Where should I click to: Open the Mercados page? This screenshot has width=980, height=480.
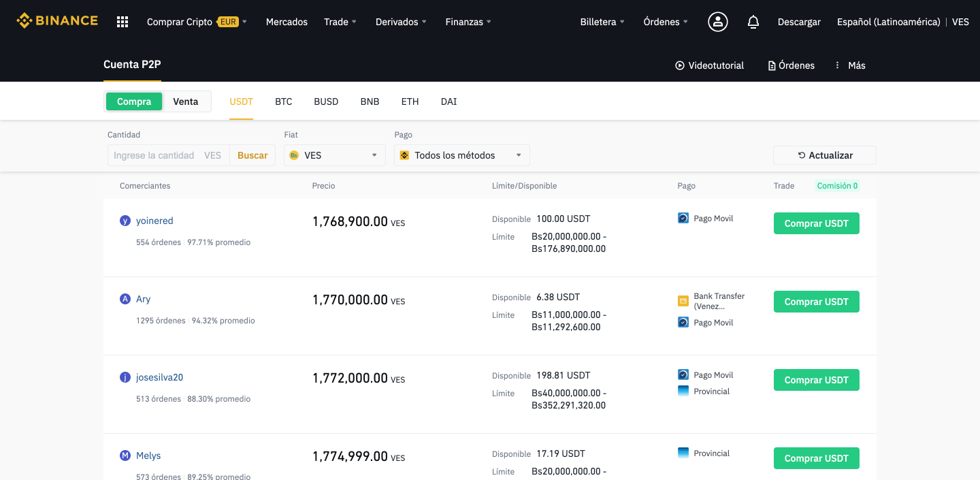(287, 22)
